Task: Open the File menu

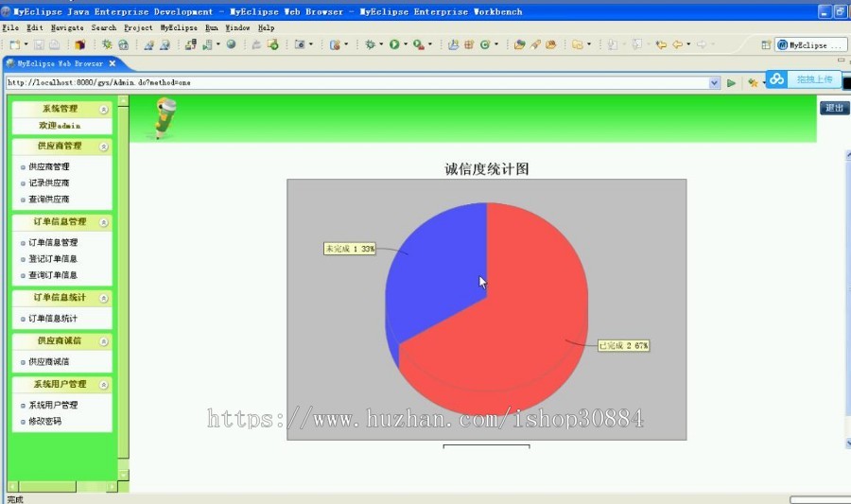Action: 10,27
